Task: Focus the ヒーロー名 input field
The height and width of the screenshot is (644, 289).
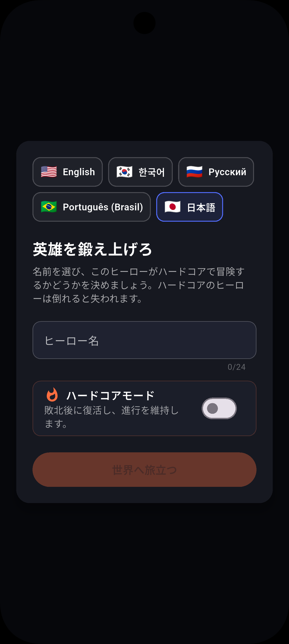Action: [144, 340]
